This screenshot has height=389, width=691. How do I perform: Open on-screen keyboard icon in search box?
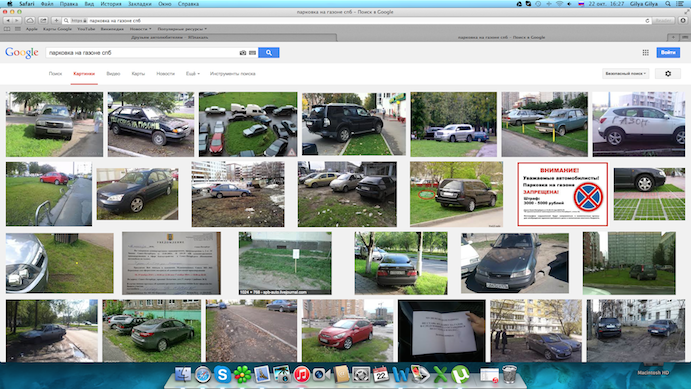tap(253, 53)
